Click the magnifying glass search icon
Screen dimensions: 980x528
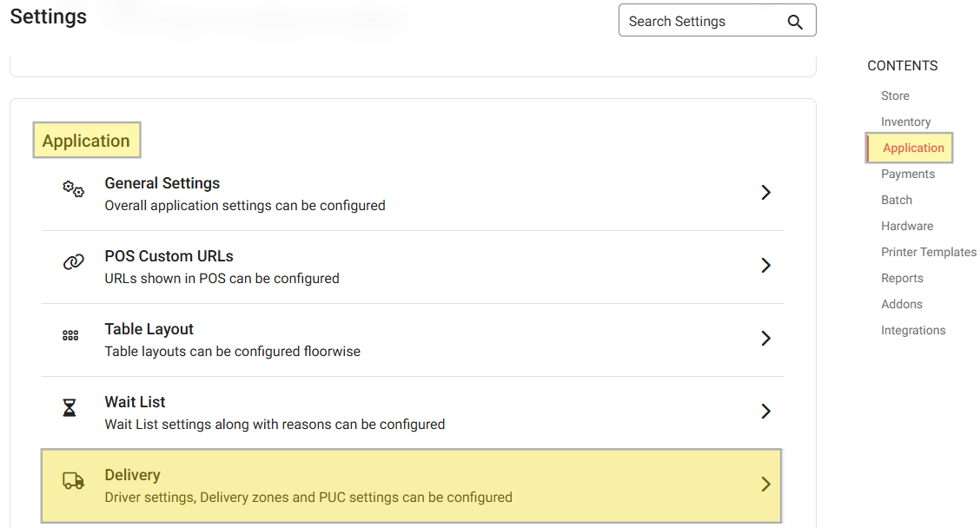coord(794,22)
